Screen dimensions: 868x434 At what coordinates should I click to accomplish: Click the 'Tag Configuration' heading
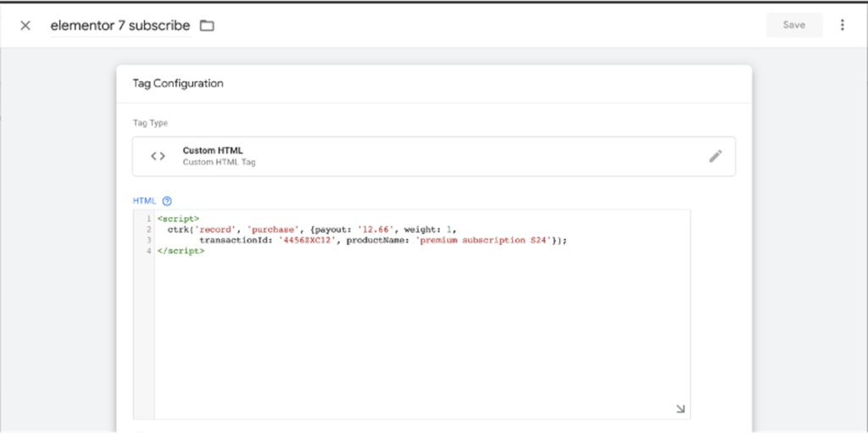tap(178, 84)
